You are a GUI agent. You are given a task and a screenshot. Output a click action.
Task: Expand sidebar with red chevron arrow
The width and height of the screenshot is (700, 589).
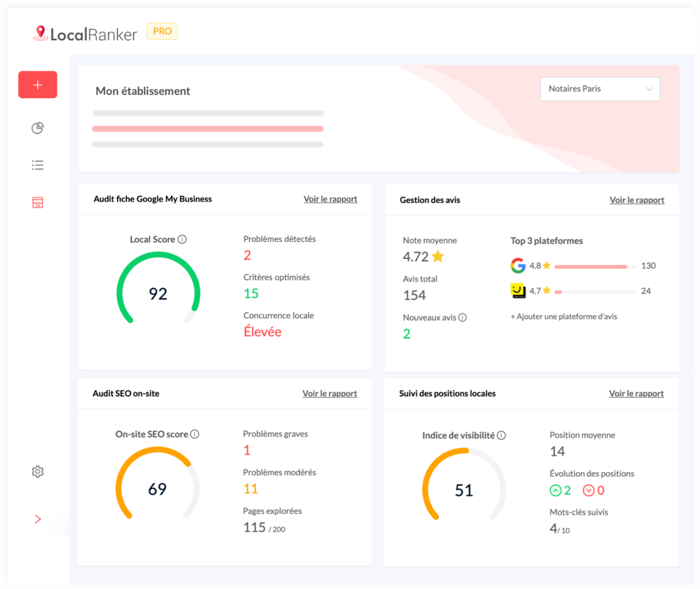38,519
